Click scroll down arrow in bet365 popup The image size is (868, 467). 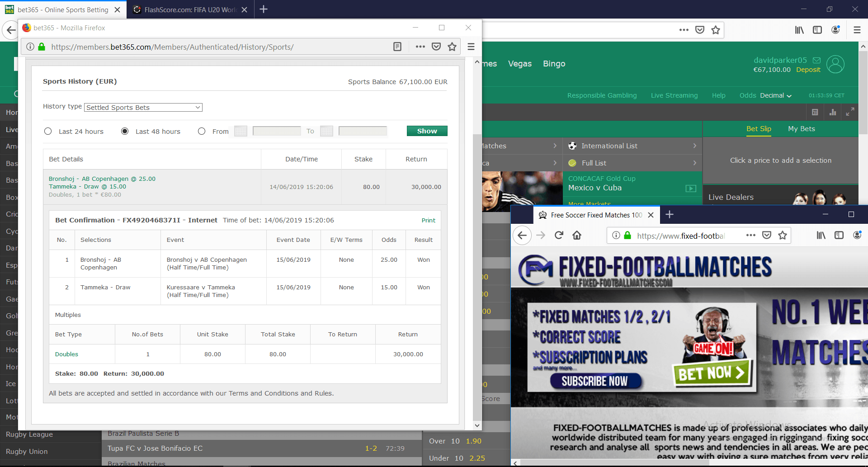click(x=477, y=425)
